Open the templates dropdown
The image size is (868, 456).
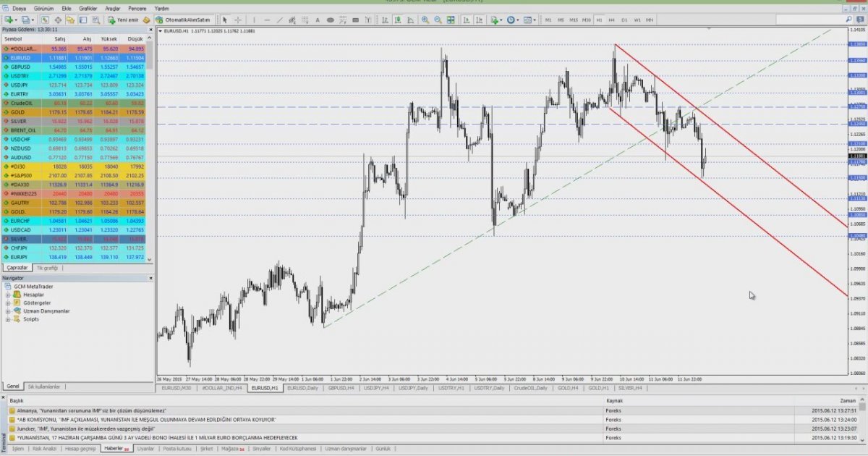click(x=535, y=20)
